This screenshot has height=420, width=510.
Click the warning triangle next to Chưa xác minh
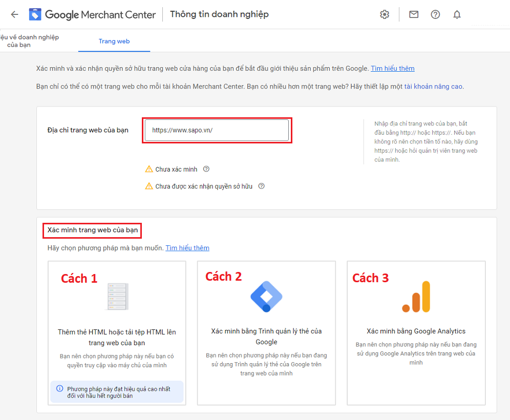tap(149, 169)
